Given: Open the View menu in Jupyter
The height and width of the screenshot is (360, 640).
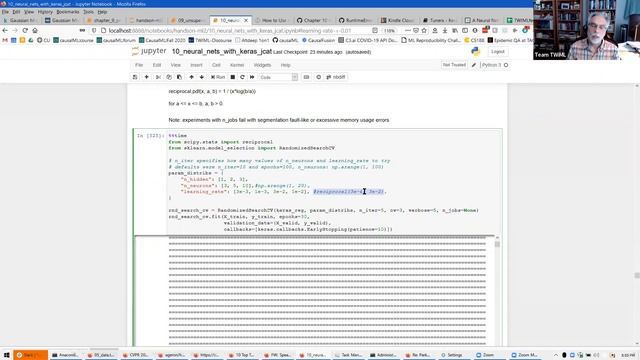Looking at the screenshot, I should [176, 65].
